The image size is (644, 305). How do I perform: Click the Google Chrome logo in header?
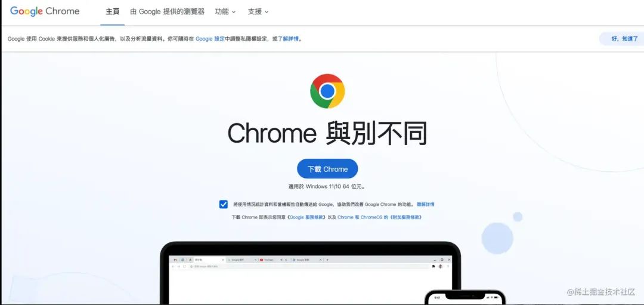pos(44,11)
